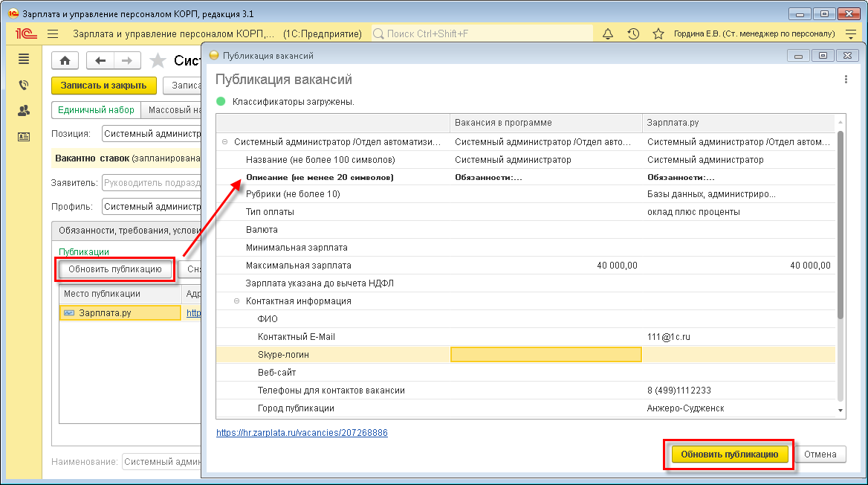
Task: Collapse the Контактная информация group
Action: pyautogui.click(x=236, y=301)
